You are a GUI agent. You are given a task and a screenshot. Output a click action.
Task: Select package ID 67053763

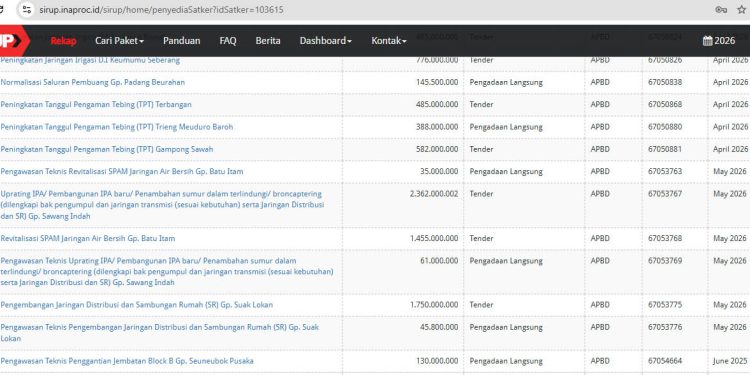665,171
